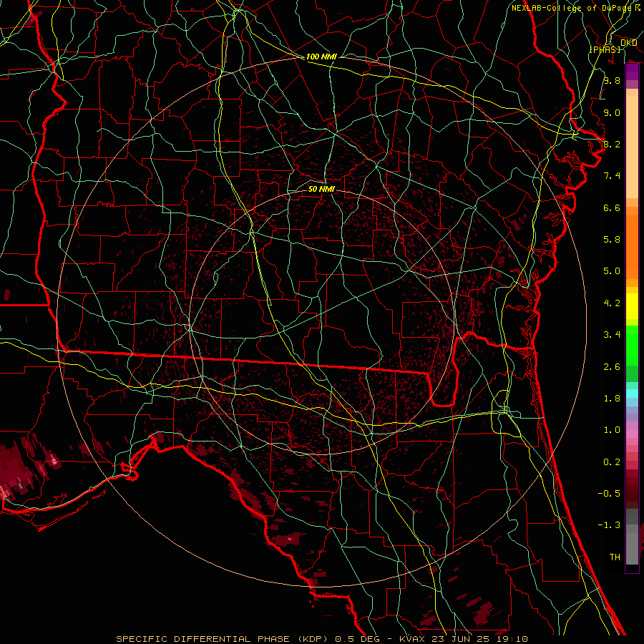
Task: Click the TH threshold label on the legend
Action: 615,557
